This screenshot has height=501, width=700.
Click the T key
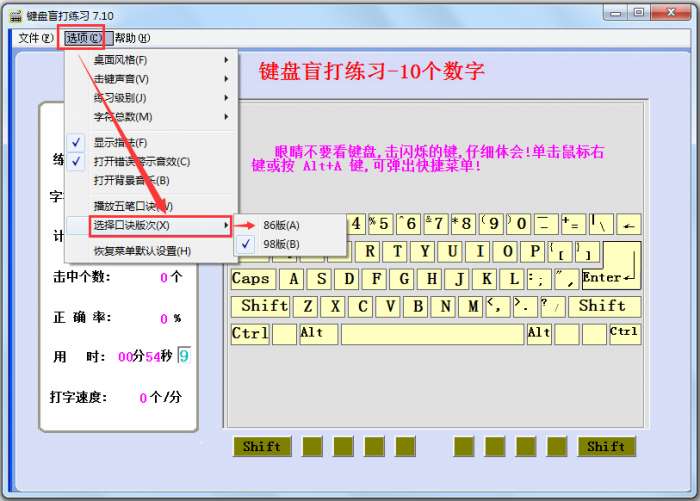click(x=397, y=251)
